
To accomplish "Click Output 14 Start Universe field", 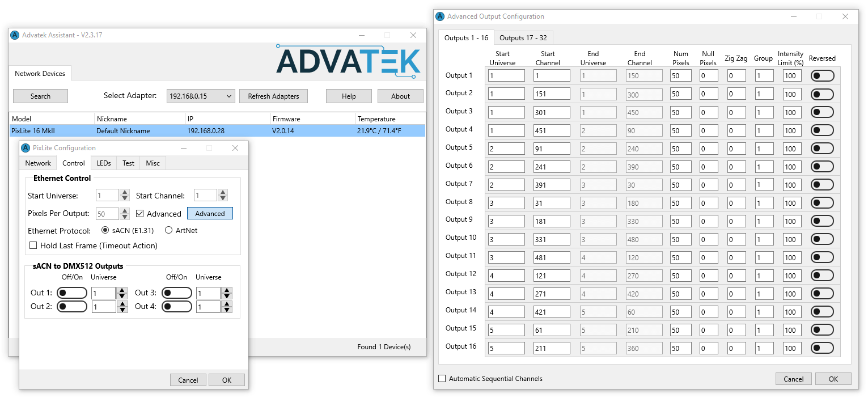I will point(506,312).
